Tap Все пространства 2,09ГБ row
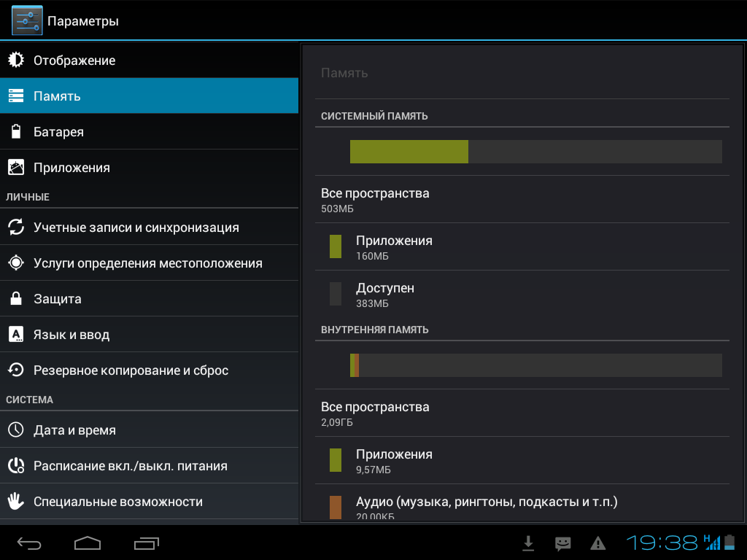The height and width of the screenshot is (560, 747). 522,413
